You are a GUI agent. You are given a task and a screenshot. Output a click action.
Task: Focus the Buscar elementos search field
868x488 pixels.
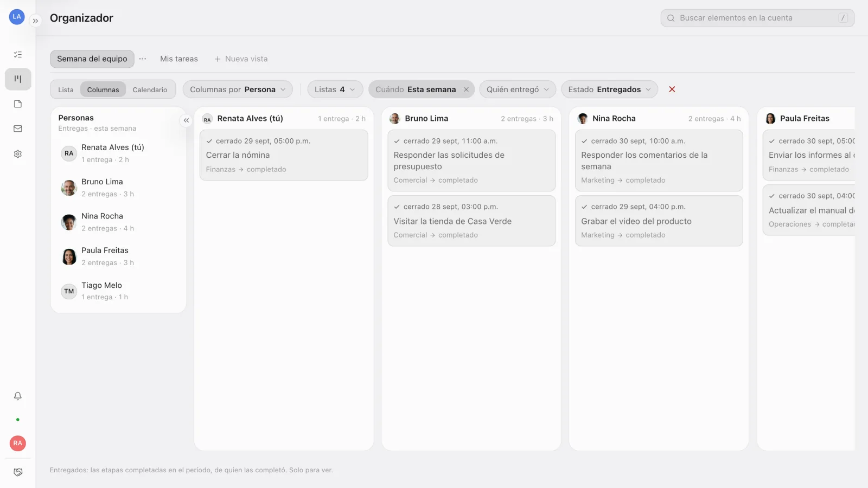757,18
